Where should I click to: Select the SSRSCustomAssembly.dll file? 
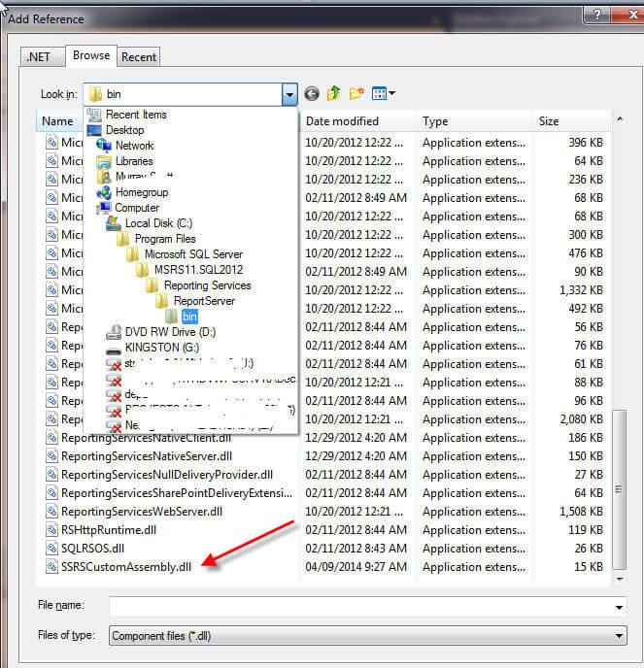tap(126, 567)
